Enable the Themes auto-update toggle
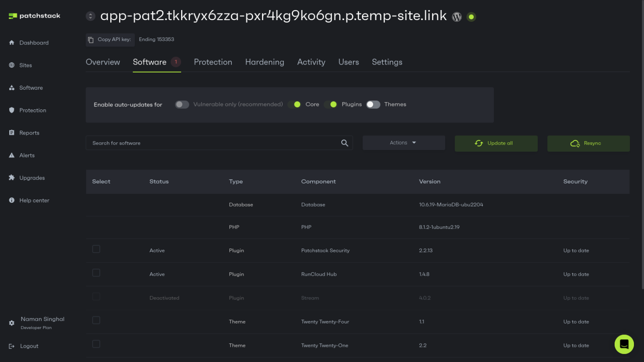The height and width of the screenshot is (362, 644). click(x=373, y=104)
